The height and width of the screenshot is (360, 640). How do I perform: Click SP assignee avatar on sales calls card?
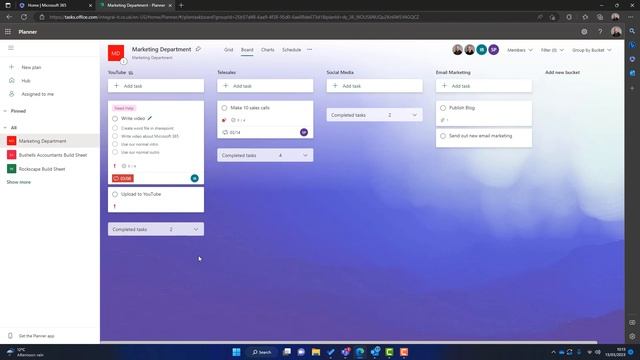[x=304, y=132]
